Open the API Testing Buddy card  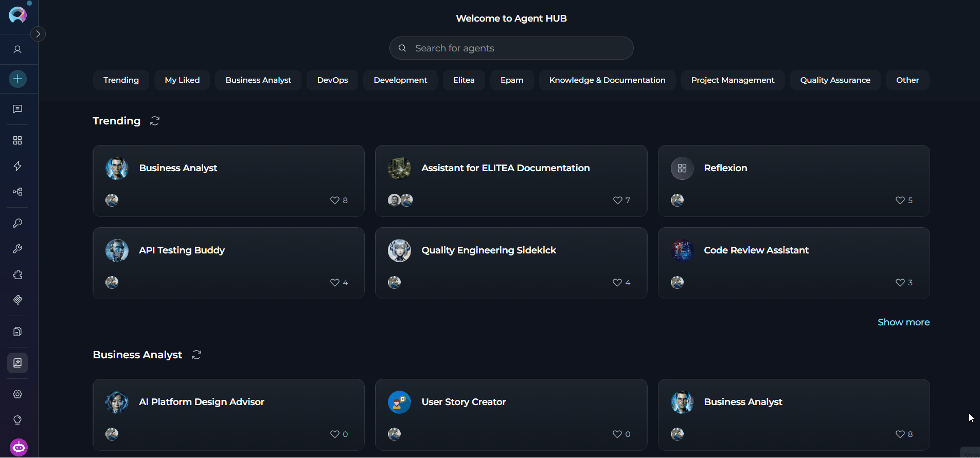coord(228,263)
